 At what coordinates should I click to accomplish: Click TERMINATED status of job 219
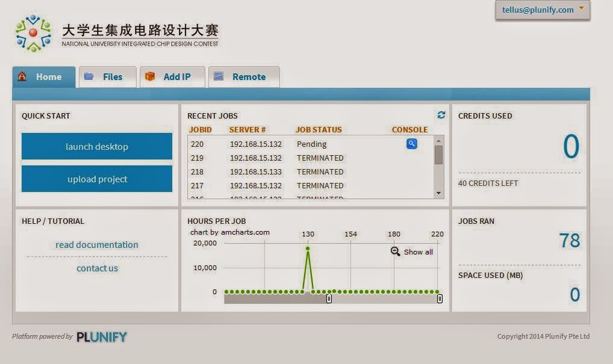320,158
